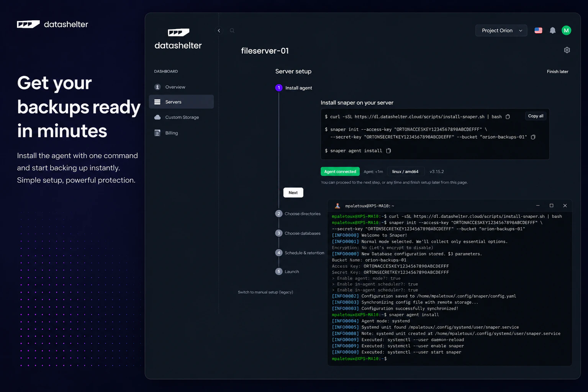Image resolution: width=588 pixels, height=392 pixels.
Task: Go to Overview in the sidebar
Action: coord(181,87)
